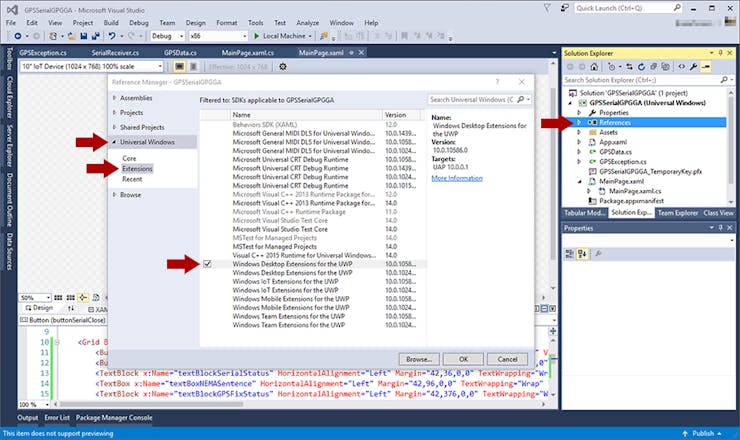740x440 pixels.
Task: Click the Save toolbar icon
Action: [x=84, y=36]
